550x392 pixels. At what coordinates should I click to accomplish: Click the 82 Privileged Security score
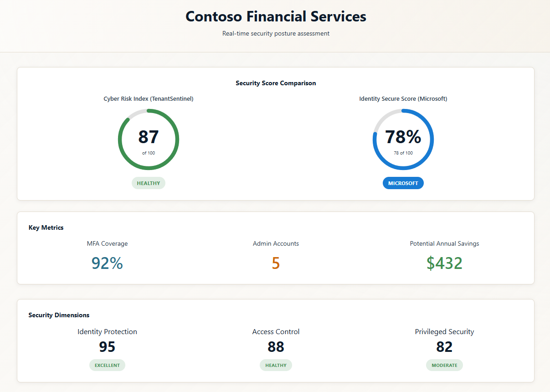coord(444,347)
